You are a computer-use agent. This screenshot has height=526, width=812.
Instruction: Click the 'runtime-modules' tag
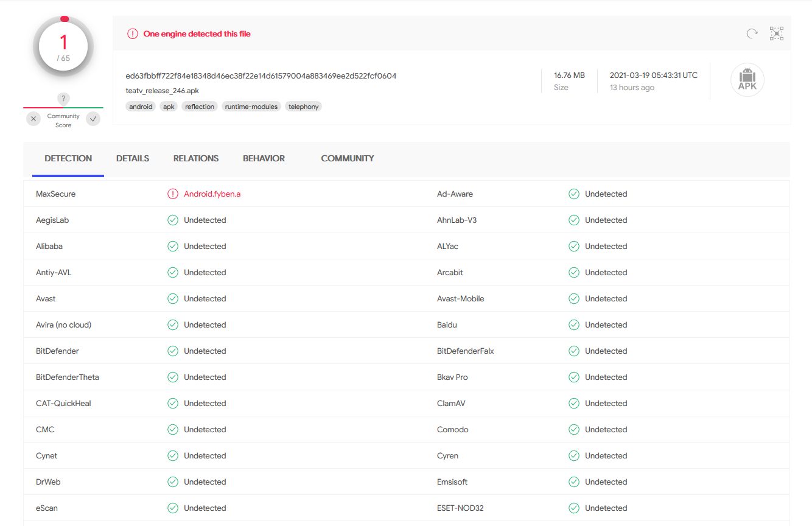[251, 107]
